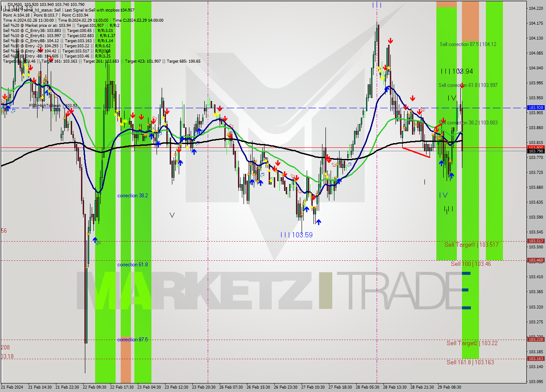Click the '28 Feb 05:30' time label
This screenshot has width=546, height=392.
[x=367, y=387]
